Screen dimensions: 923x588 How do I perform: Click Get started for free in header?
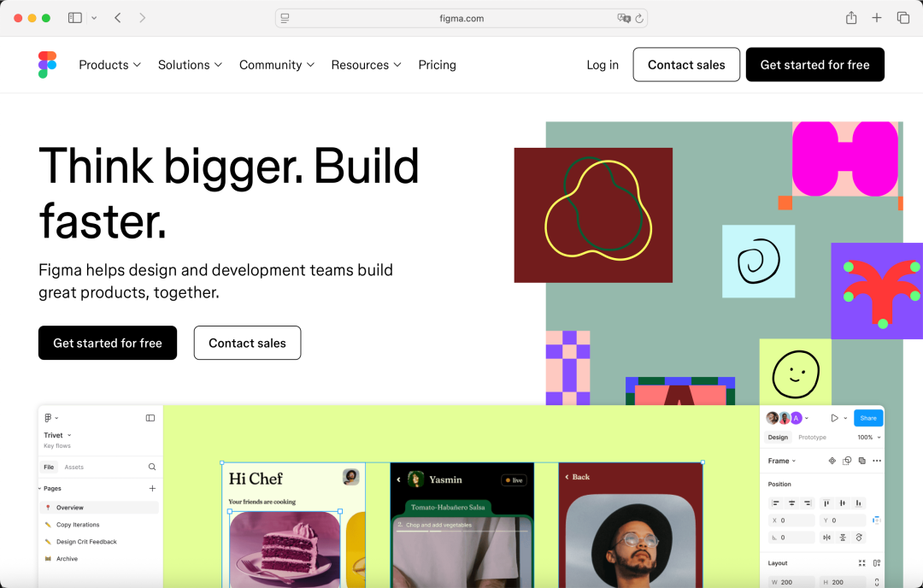814,65
